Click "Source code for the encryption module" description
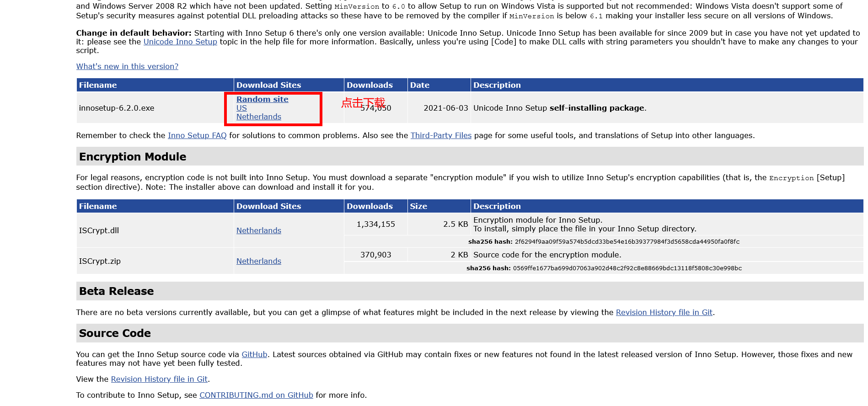This screenshot has height=406, width=868. click(x=547, y=255)
